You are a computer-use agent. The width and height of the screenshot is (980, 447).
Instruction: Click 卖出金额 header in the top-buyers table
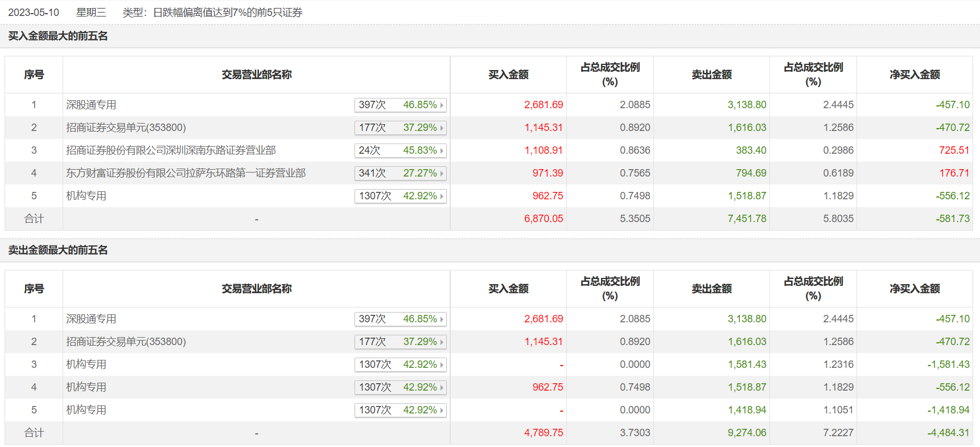[711, 75]
